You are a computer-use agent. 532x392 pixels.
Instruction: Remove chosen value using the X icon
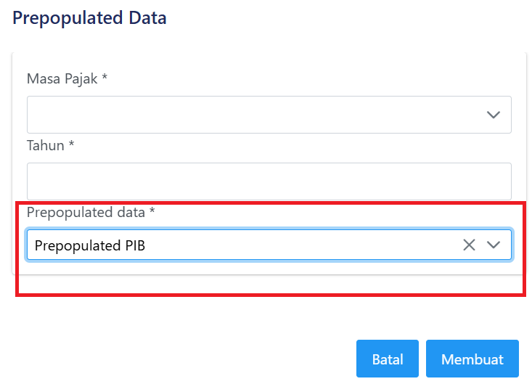[x=469, y=245]
